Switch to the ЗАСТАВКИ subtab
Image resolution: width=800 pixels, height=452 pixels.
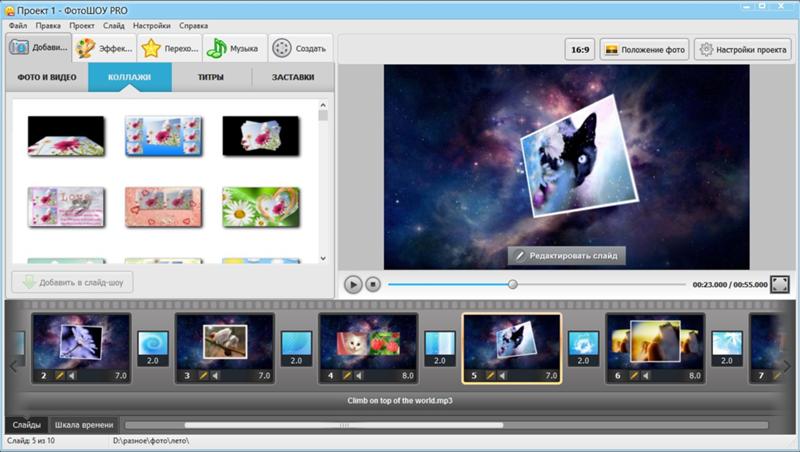(x=293, y=78)
